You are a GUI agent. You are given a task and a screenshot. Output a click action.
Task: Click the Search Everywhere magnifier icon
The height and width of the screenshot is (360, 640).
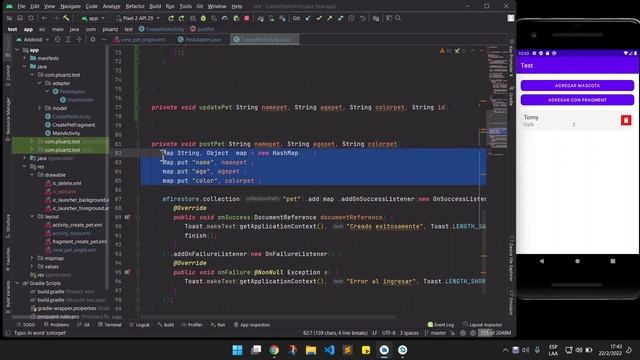coord(398,18)
